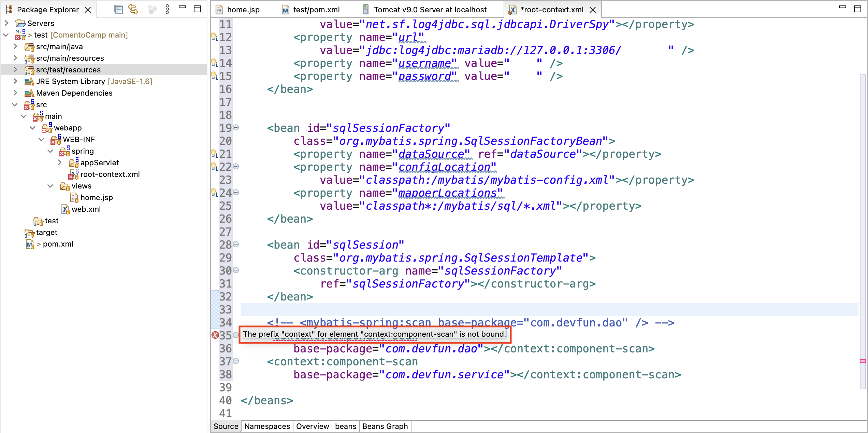Open the Beans Graph tab
Image resolution: width=868 pixels, height=433 pixels.
[385, 426]
